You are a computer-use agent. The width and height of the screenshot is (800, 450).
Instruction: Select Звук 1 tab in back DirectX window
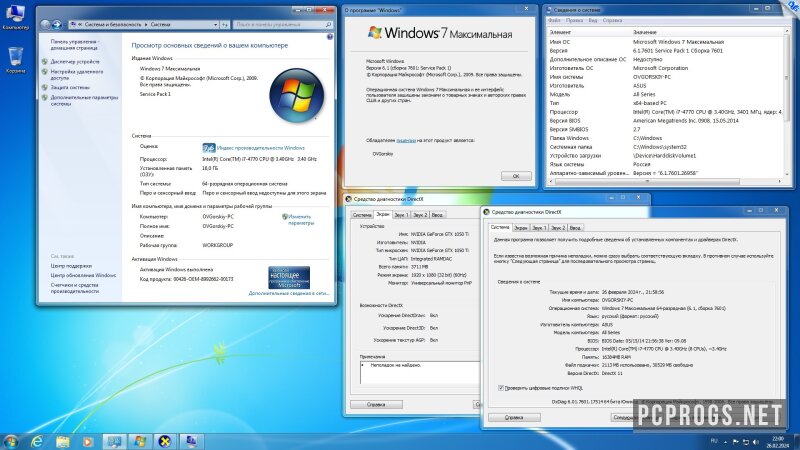(x=401, y=215)
